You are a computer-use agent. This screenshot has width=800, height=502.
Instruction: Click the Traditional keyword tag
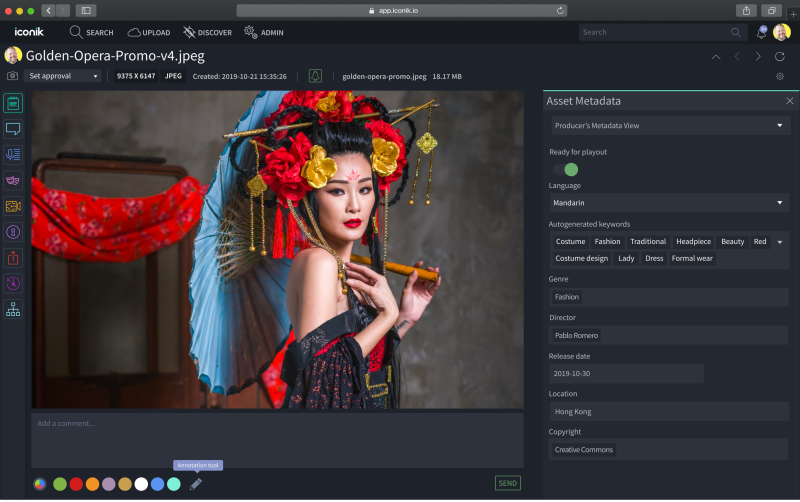(x=648, y=241)
